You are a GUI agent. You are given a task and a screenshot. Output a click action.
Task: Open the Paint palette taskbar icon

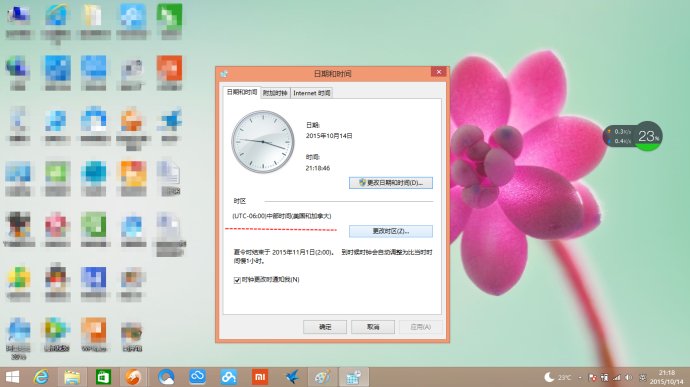coord(322,377)
